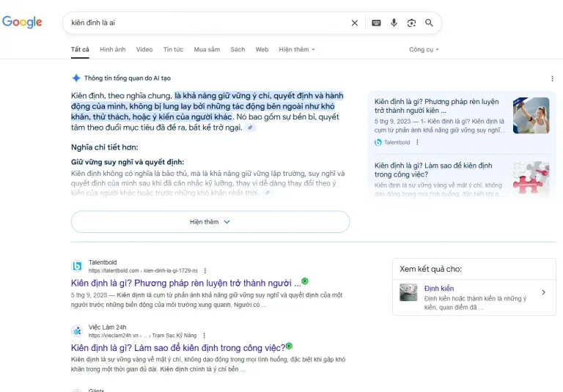Click green badge after Talentbold result title
563x392 pixels.
click(x=305, y=281)
